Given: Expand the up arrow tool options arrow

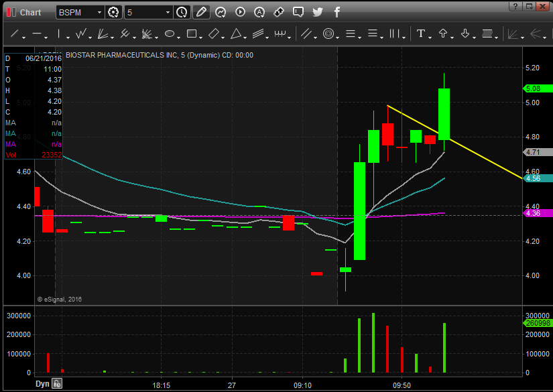Looking at the screenshot, I should coord(452,38).
